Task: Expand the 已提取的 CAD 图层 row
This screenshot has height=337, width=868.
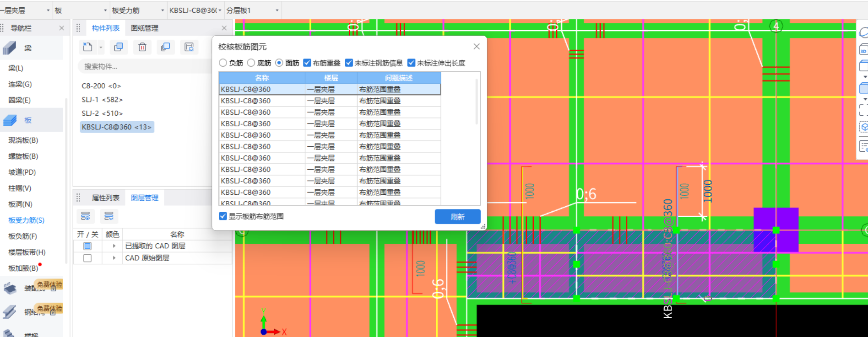Action: (114, 246)
